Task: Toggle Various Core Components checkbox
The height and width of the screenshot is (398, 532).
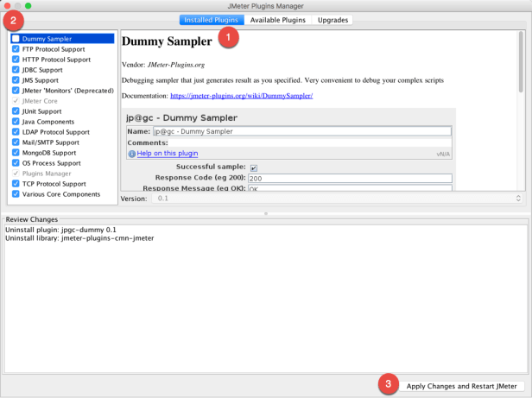Action: [x=16, y=194]
